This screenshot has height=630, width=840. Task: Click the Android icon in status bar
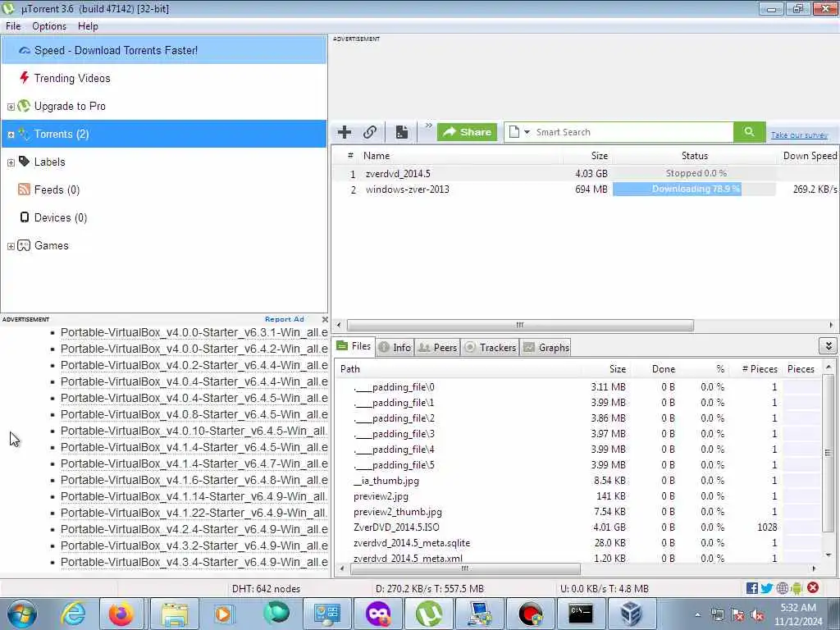tap(797, 588)
